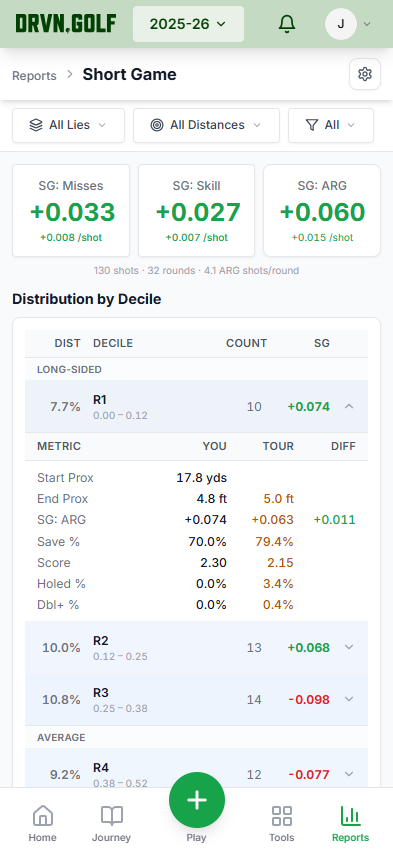Open report settings gear icon
393x852 pixels.
click(365, 74)
